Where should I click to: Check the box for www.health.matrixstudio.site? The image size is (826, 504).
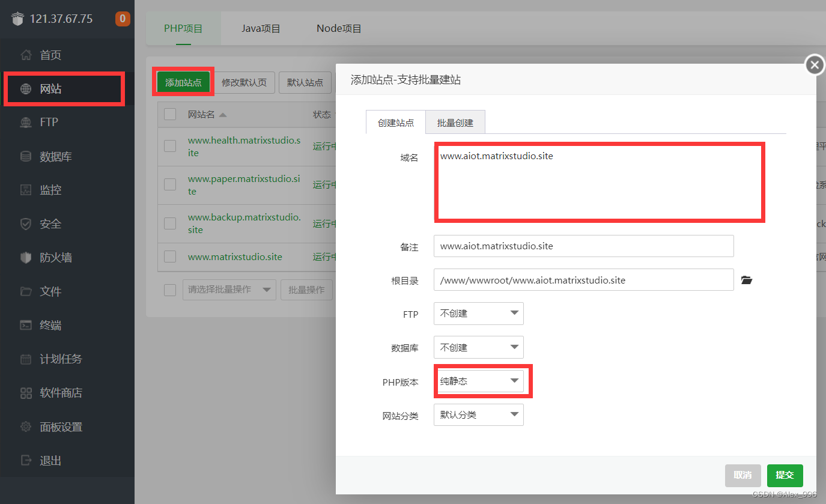tap(170, 146)
